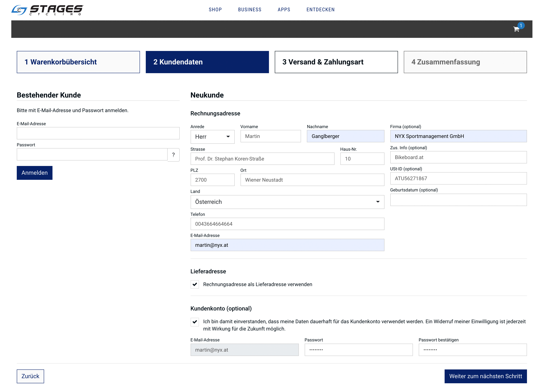Click the Kundenkonto (optional) heading
The height and width of the screenshot is (392, 539).
221,308
